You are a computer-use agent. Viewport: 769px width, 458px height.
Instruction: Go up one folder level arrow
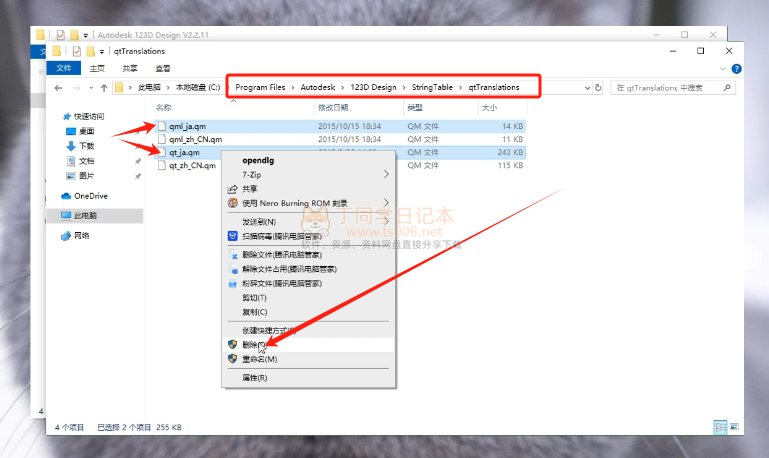104,88
